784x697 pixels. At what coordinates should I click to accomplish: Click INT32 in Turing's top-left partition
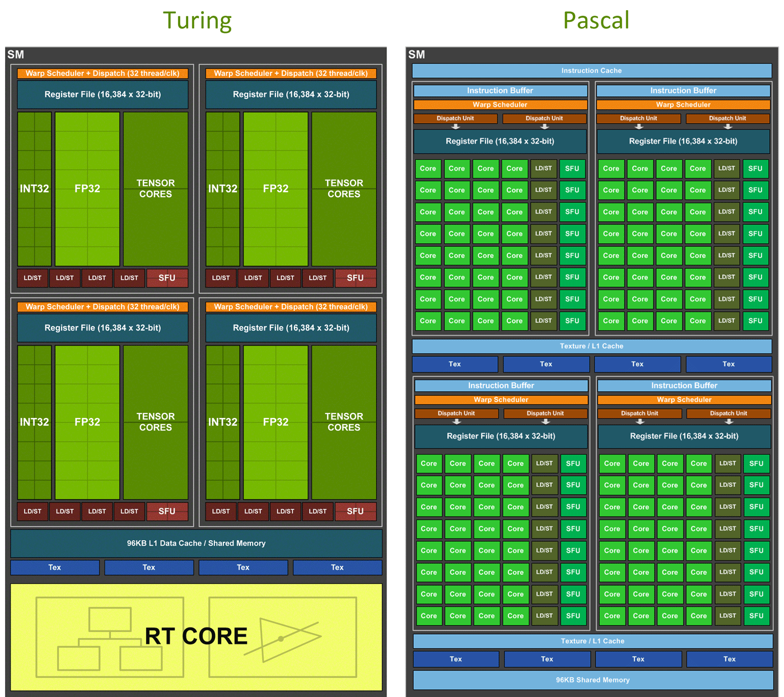click(35, 189)
